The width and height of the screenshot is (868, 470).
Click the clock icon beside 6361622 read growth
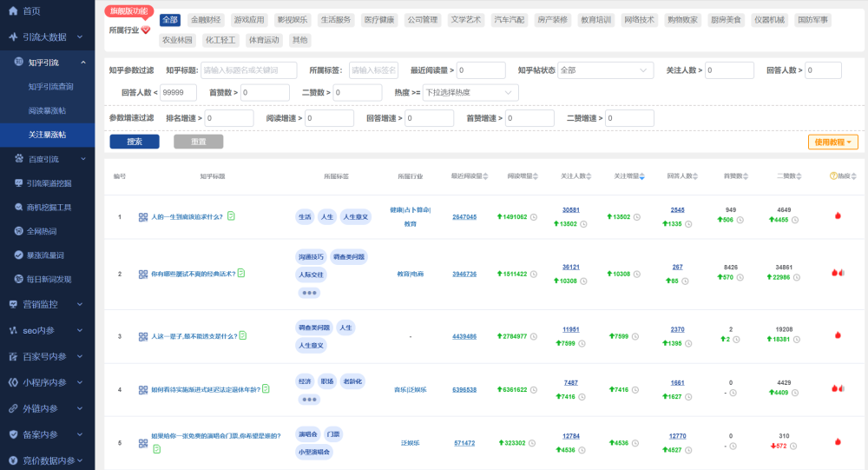[x=534, y=389]
